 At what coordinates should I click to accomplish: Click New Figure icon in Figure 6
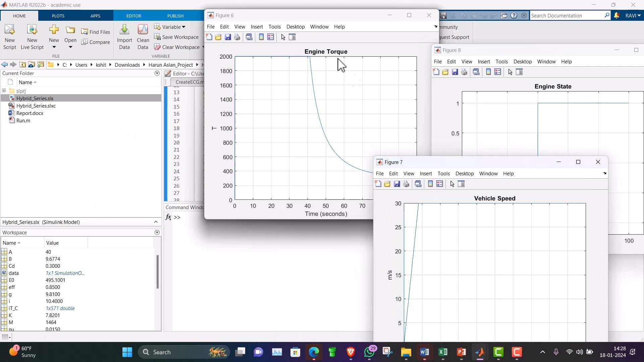[x=209, y=37]
